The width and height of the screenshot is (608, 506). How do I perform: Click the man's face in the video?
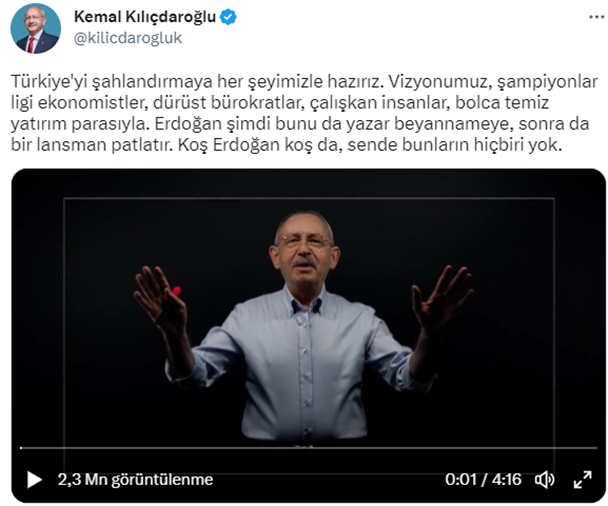pos(304,248)
